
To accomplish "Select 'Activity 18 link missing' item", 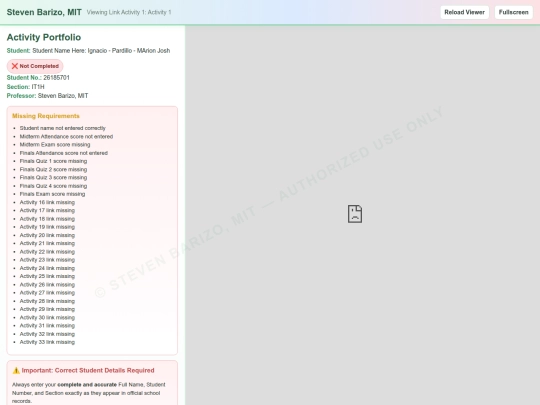I will (47, 219).
